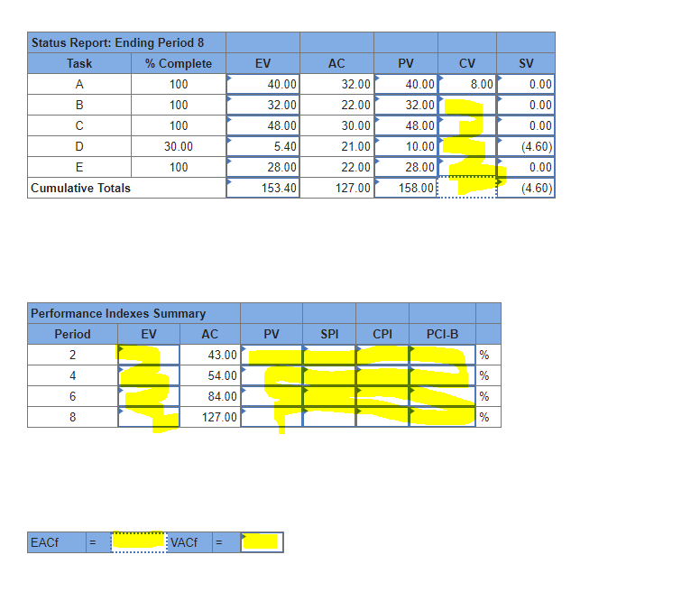Viewport: 700px width, 601px height.
Task: Click the PV field for Period 2
Action: tap(272, 355)
